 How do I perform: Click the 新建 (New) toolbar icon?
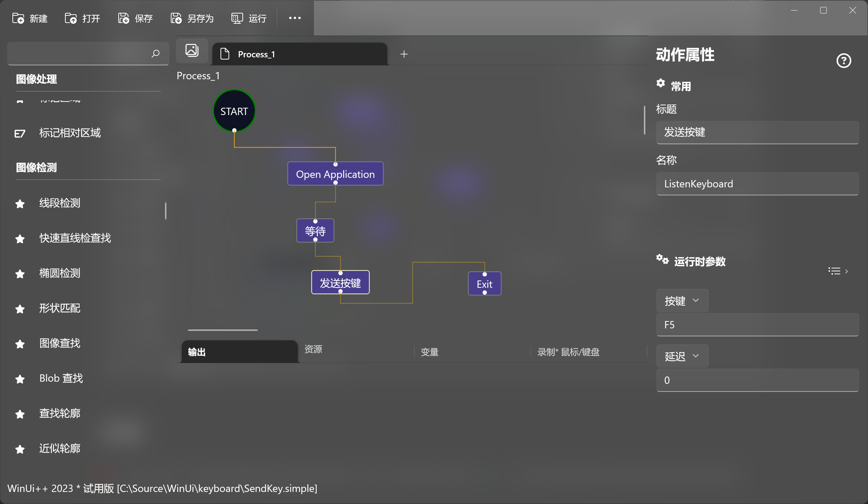tap(18, 18)
